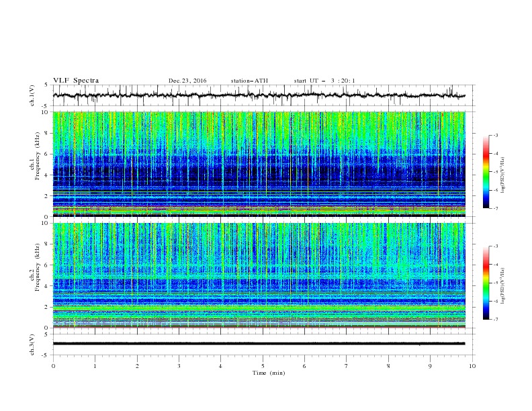Click the '-7' tick on upper colorbar
The image size is (532, 411).
(x=495, y=208)
